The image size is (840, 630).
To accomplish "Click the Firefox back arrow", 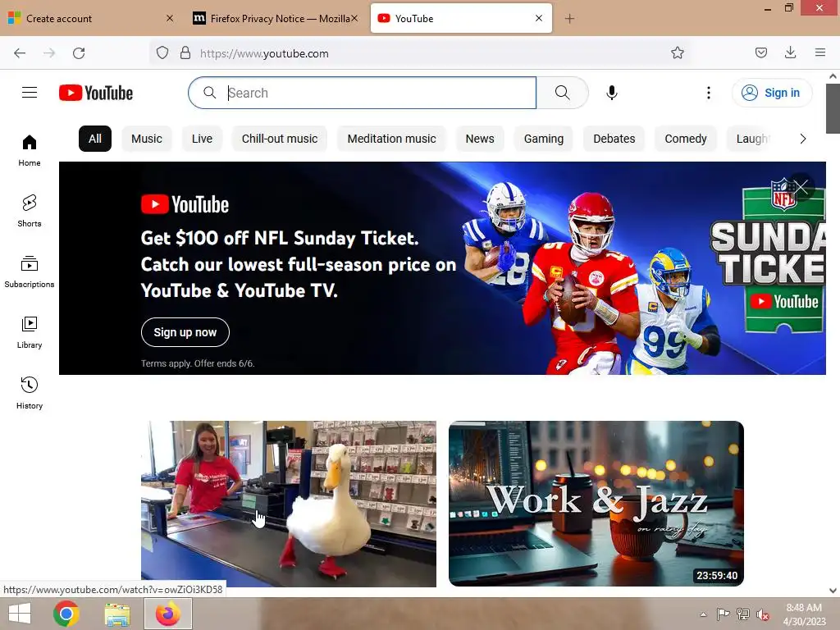I will (20, 53).
